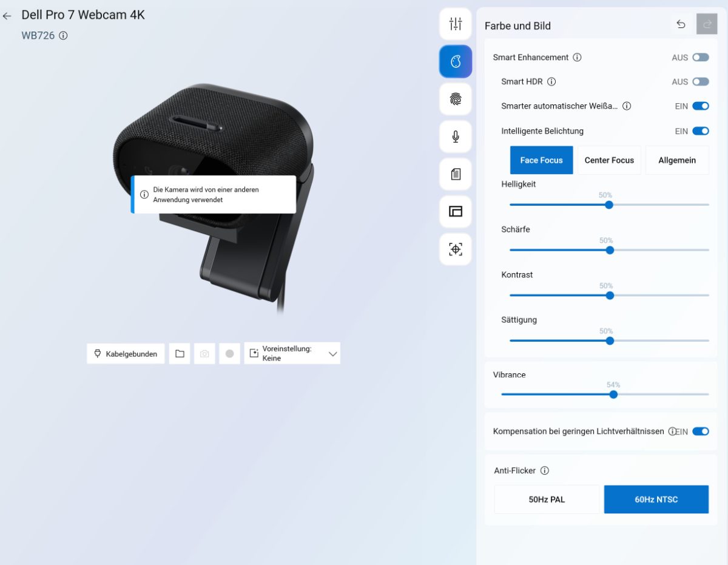This screenshot has height=565, width=728.
Task: Select Center Focus exposure mode
Action: tap(609, 160)
